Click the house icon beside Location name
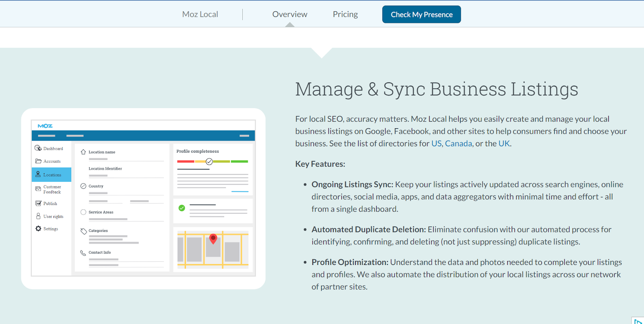Screen dimensions: 644x324 tap(83, 152)
